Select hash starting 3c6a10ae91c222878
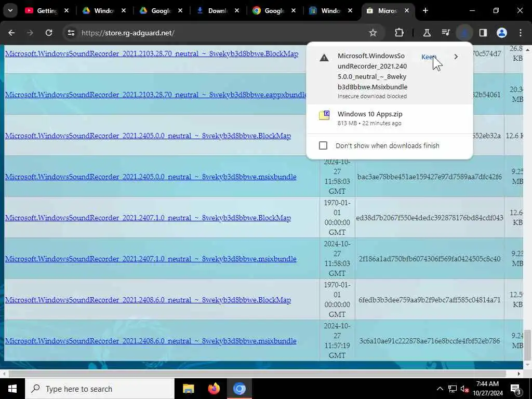This screenshot has width=532, height=399. pyautogui.click(x=430, y=341)
